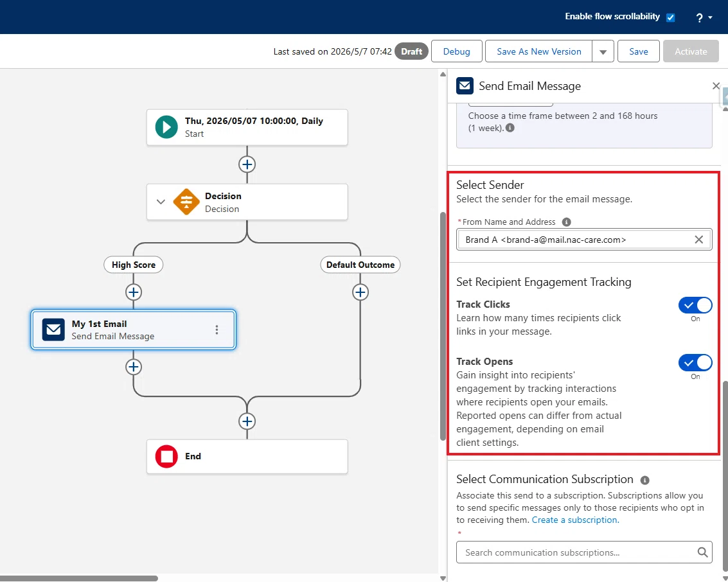The image size is (728, 582).
Task: Click info icon beside Select Communication Subscription
Action: click(645, 480)
